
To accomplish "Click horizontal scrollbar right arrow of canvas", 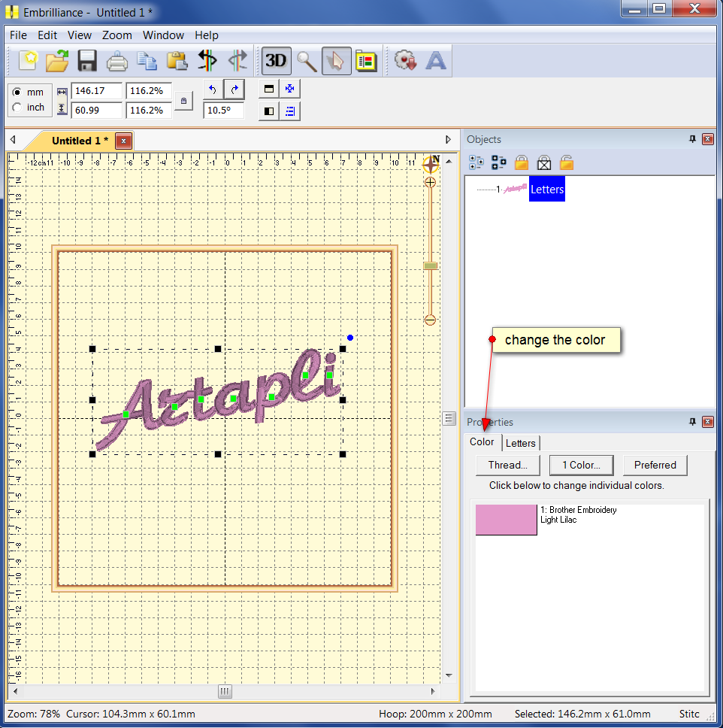I will (433, 691).
